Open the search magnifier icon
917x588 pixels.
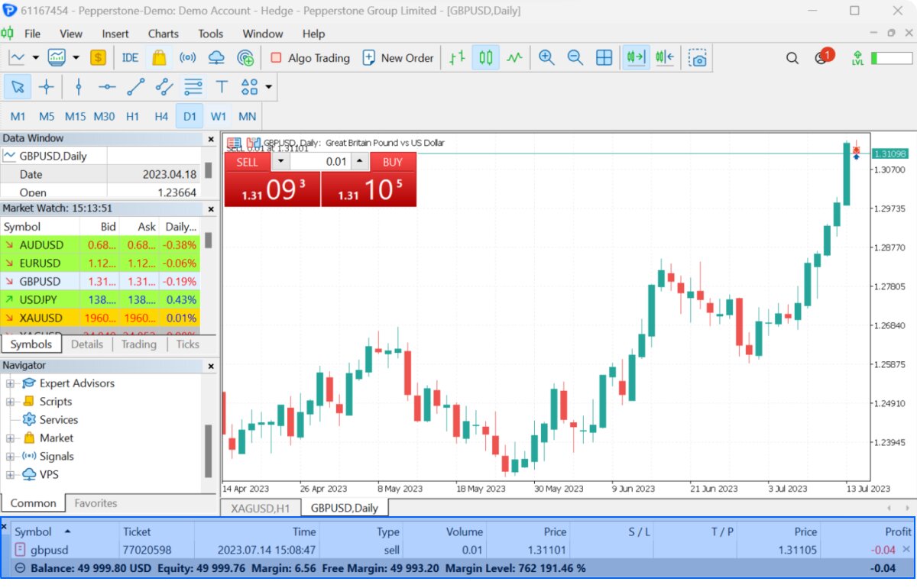[792, 58]
